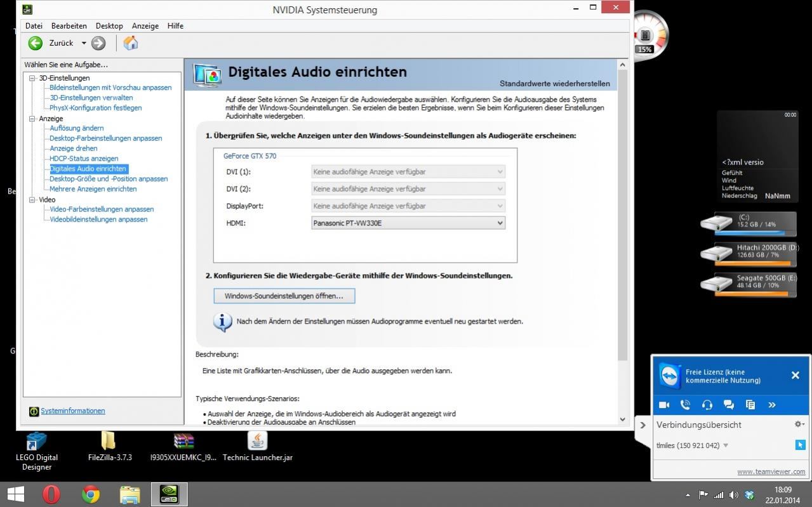Screen dimensions: 812x507
Task: Open the home page via house icon
Action: coord(131,43)
